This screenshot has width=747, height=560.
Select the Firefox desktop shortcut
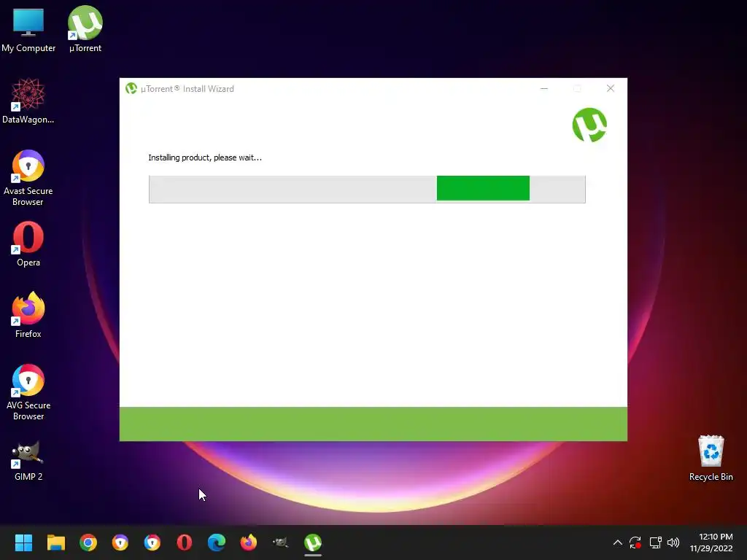(28, 315)
